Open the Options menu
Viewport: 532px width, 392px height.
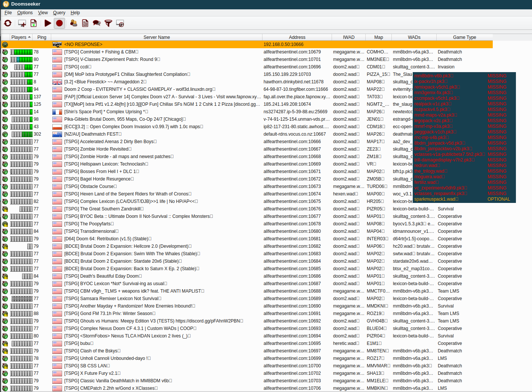[x=25, y=13]
